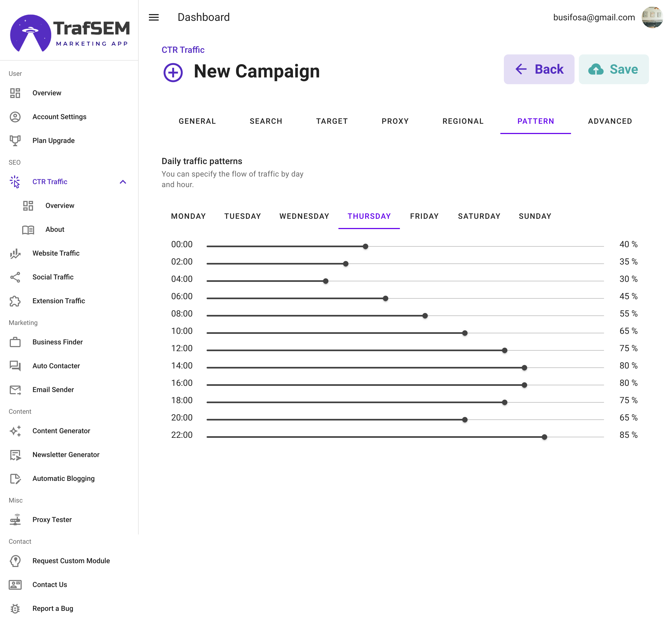Select the FRIDAY day tab
This screenshot has height=626, width=672.
424,216
